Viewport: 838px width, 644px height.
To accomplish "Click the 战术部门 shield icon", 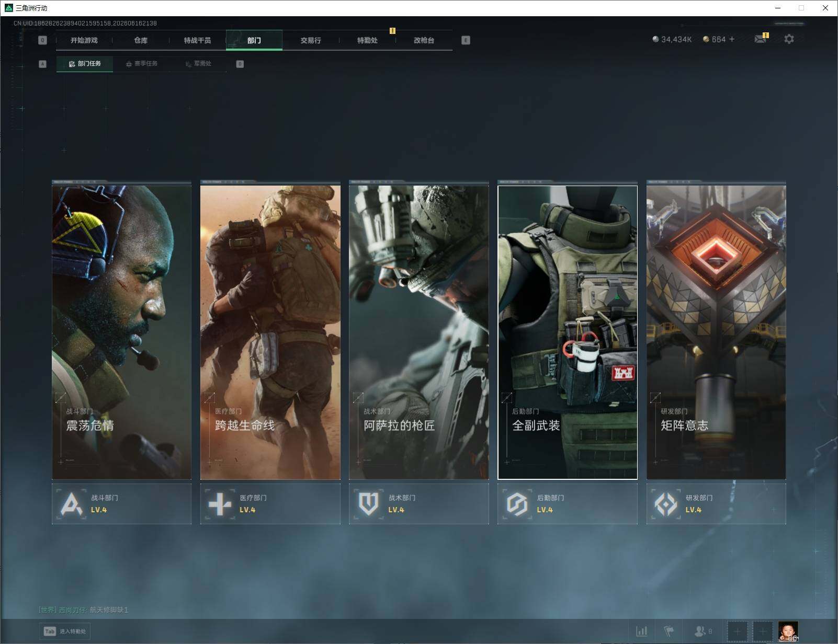I will (x=368, y=504).
